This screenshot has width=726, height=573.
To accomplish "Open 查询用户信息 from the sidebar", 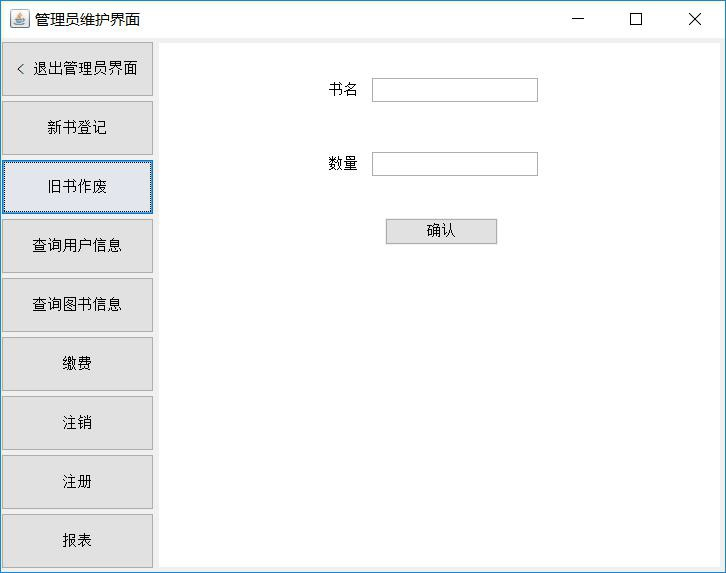I will click(77, 246).
